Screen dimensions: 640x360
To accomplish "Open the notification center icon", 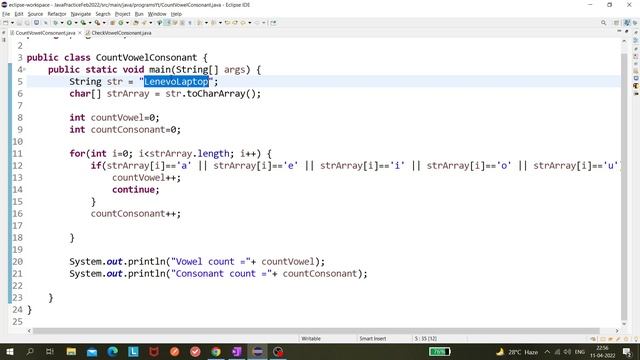I will pyautogui.click(x=627, y=351).
